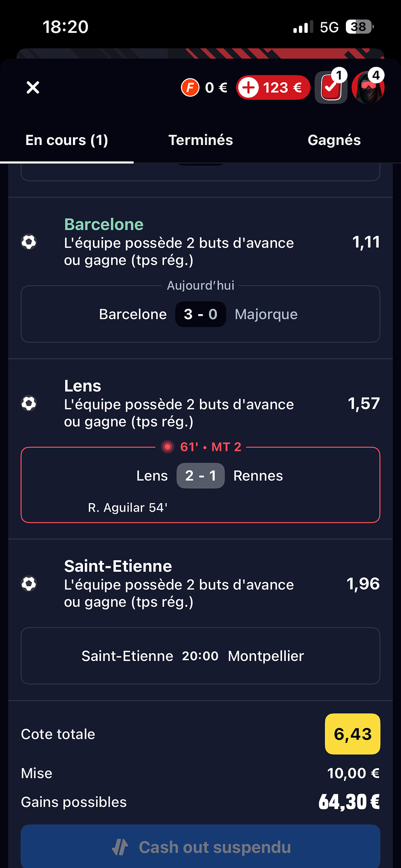Image resolution: width=401 pixels, height=868 pixels.
Task: Tap the football icon beside Saint-Etienne
Action: tap(29, 584)
